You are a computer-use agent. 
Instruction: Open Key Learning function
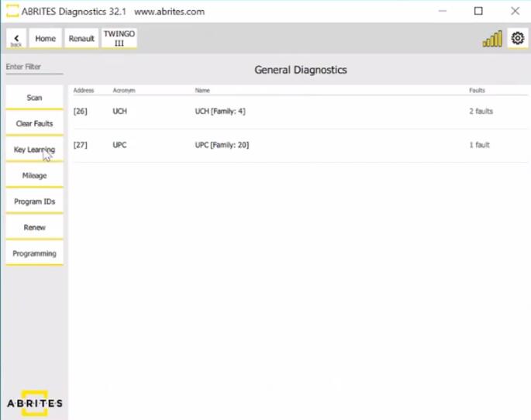[35, 150]
